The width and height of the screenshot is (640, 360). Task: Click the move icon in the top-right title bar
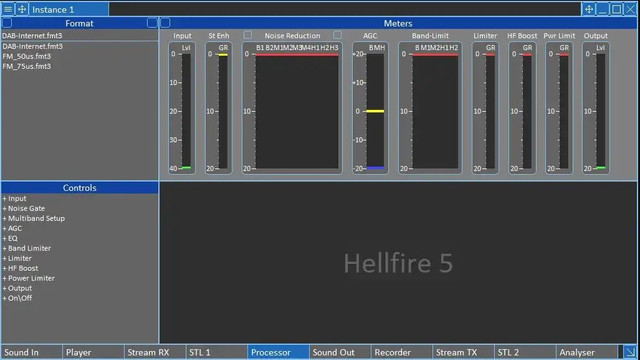(x=589, y=9)
